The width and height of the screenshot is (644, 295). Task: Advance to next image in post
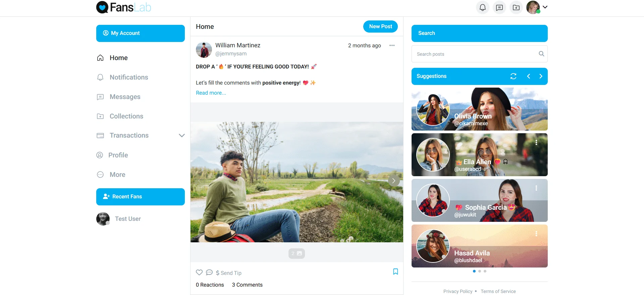tap(393, 181)
